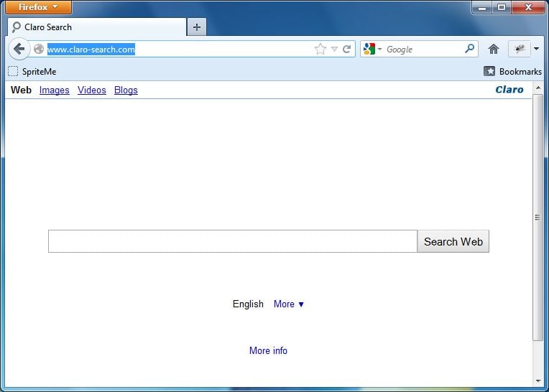Click the scrollbar down arrow
This screenshot has height=392, width=549.
pyautogui.click(x=538, y=381)
